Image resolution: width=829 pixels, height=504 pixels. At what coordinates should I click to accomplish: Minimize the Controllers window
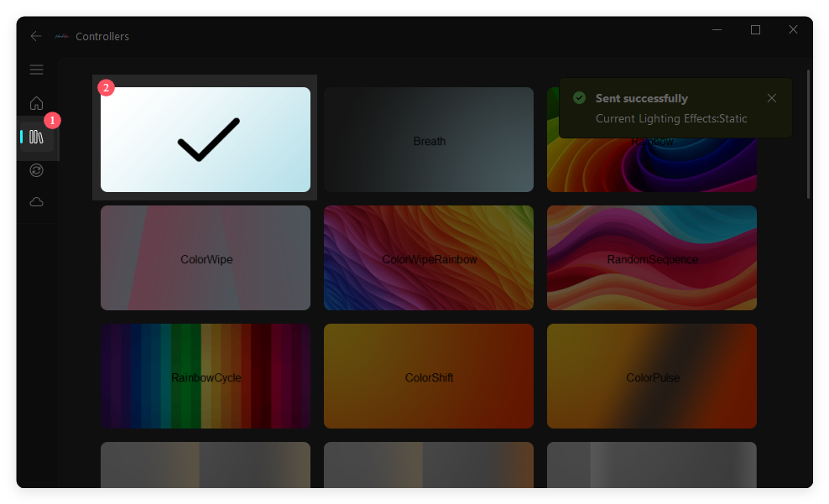tap(717, 29)
